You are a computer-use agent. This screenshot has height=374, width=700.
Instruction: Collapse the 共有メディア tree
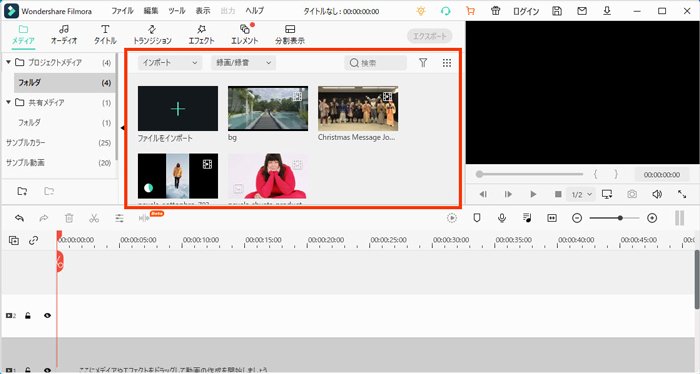coord(8,102)
